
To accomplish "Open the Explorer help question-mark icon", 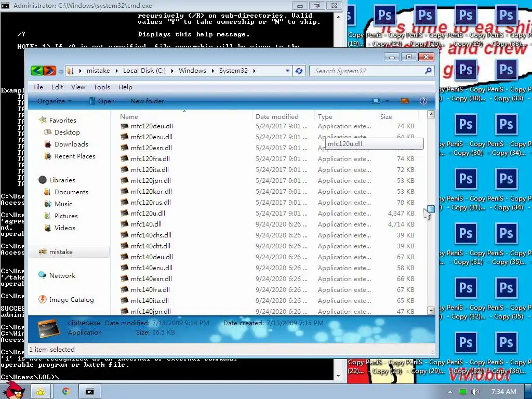I will 423,101.
